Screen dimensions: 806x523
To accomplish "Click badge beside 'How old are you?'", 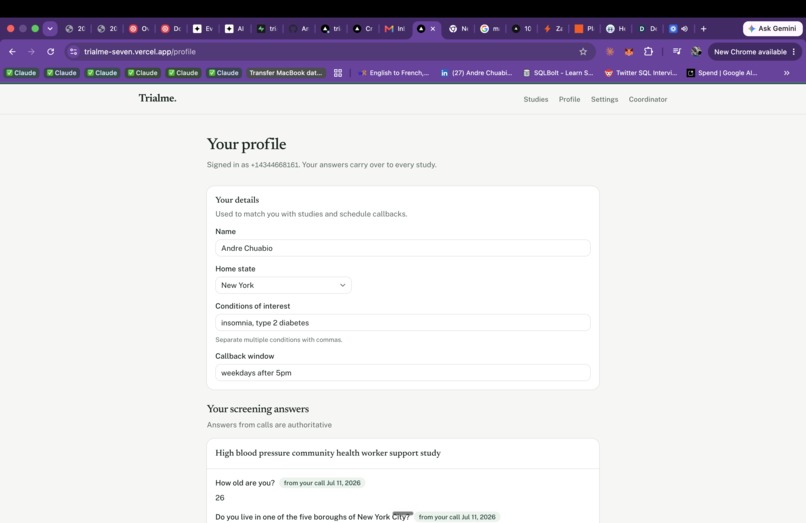I will (322, 483).
